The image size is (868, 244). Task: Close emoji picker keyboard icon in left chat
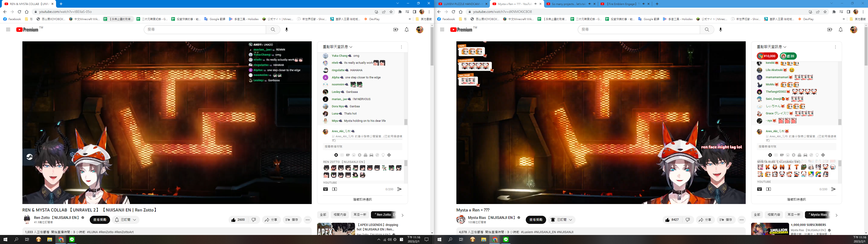coord(325,189)
